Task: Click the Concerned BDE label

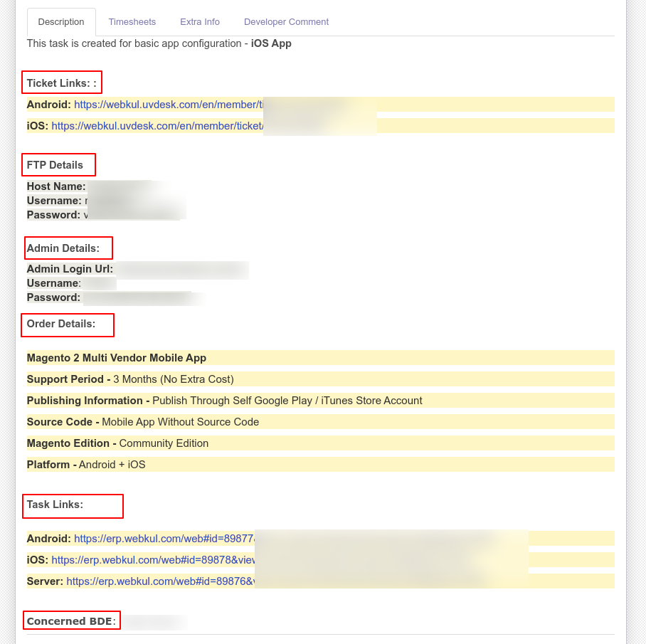Action: coord(70,621)
